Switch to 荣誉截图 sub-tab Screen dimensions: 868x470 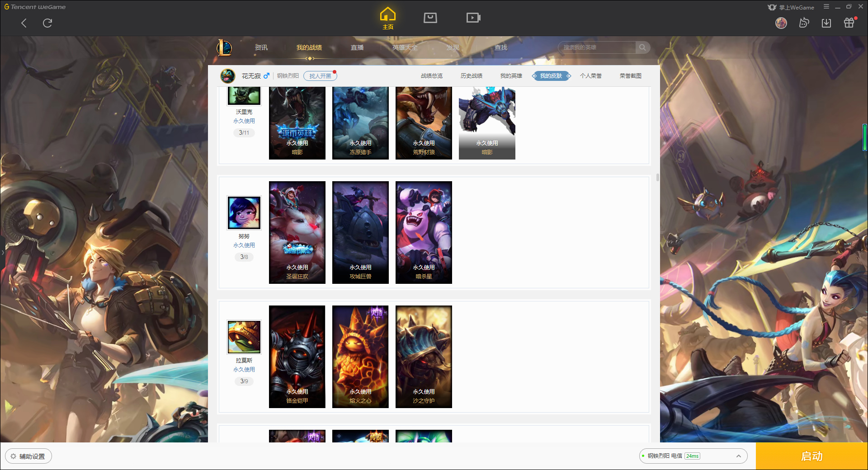(x=631, y=76)
